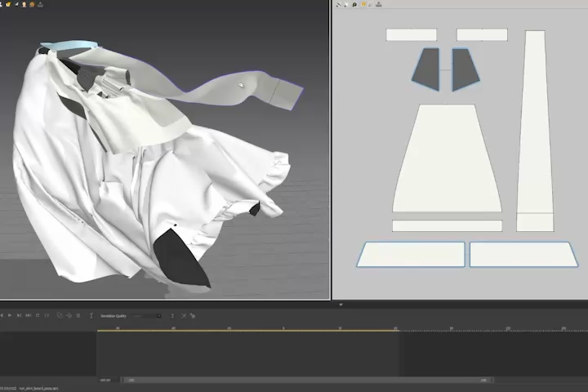
Task: Click the line-and-point icon in the 2D toolbar
Action: point(339,5)
